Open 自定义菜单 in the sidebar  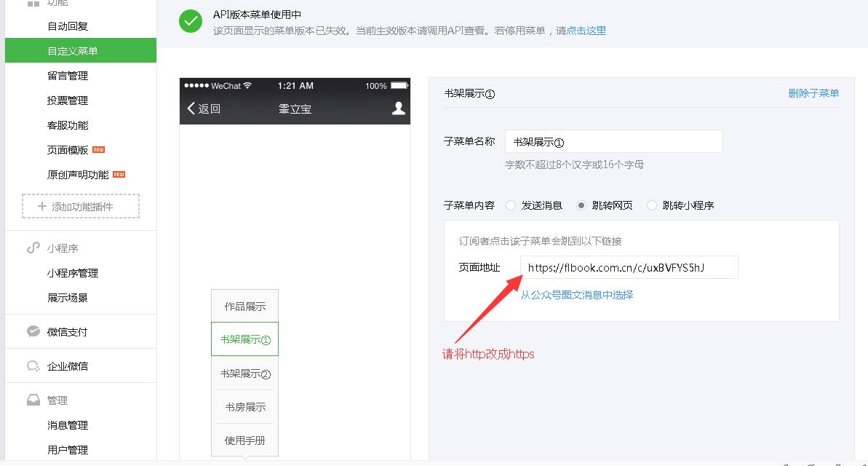pos(81,50)
